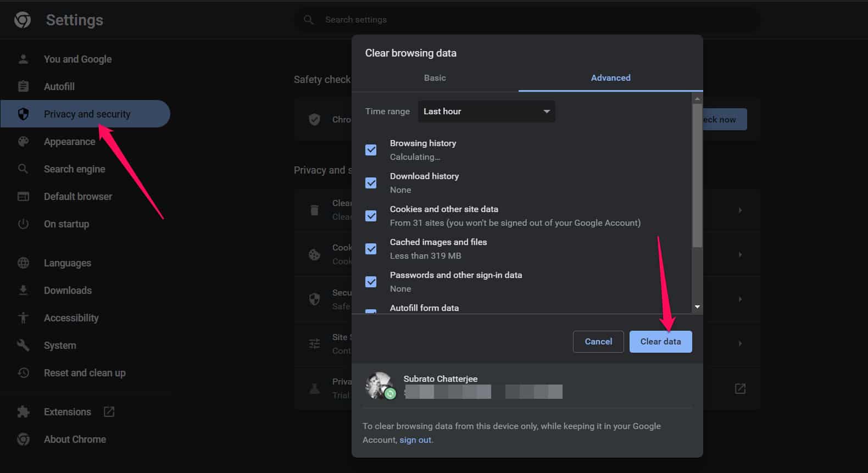Click the Appearance palette icon

[23, 141]
